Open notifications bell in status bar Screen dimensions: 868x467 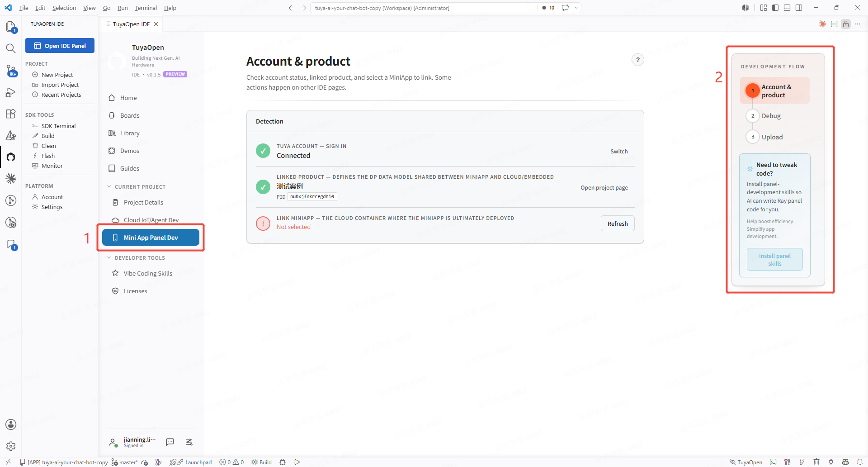point(860,462)
